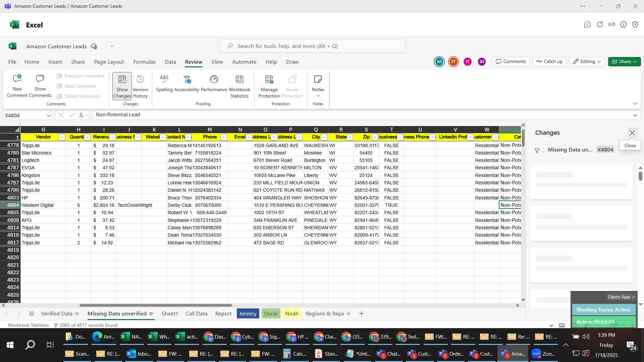
Task: Click the refresh icon in Teams header
Action: coord(600,24)
